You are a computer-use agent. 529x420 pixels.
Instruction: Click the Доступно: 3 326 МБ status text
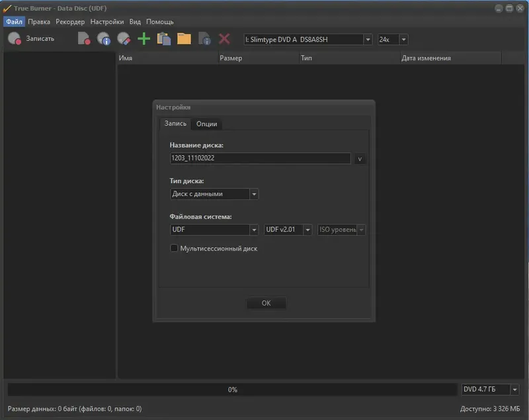click(490, 409)
